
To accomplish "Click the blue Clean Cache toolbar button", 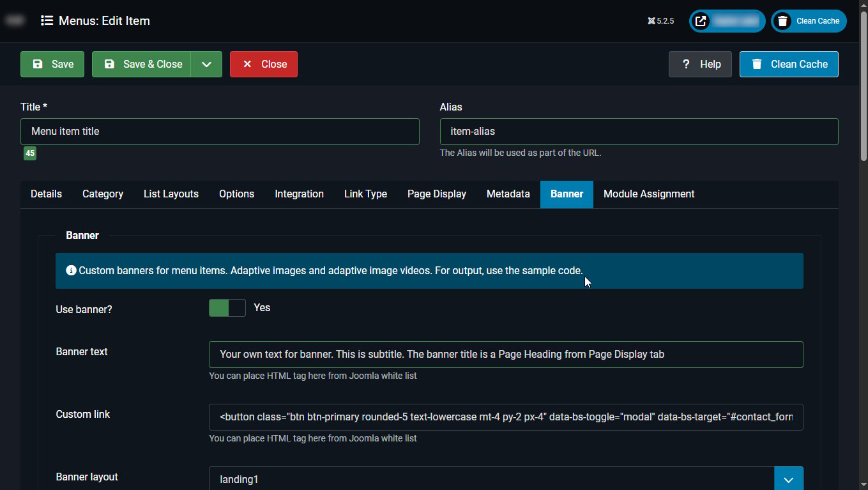I will [x=789, y=64].
